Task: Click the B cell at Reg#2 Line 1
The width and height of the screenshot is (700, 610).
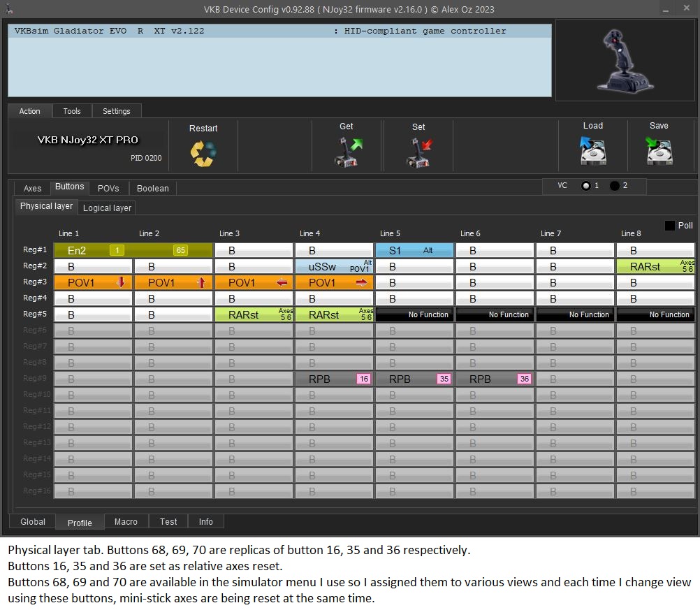Action: (93, 267)
